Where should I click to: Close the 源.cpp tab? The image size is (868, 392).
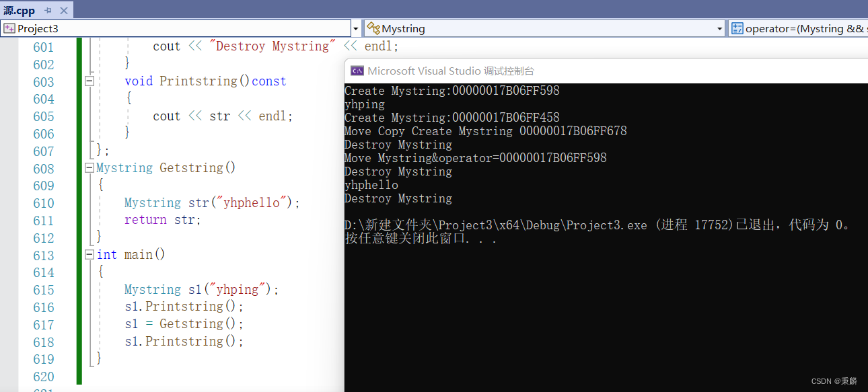click(x=64, y=11)
